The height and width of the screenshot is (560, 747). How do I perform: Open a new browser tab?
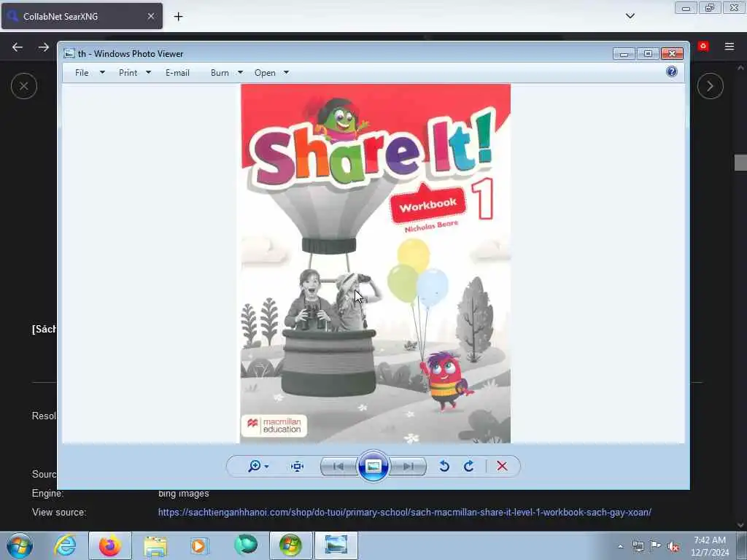click(178, 17)
